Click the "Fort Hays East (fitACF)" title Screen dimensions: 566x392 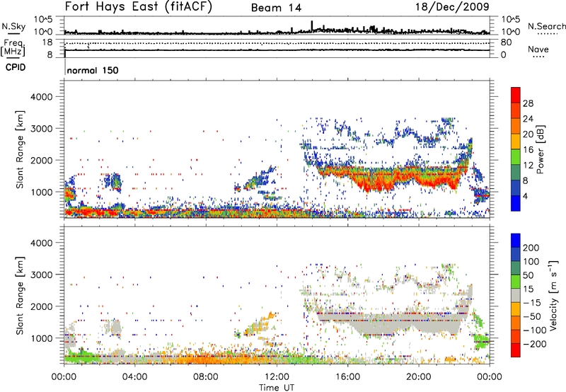tap(139, 7)
